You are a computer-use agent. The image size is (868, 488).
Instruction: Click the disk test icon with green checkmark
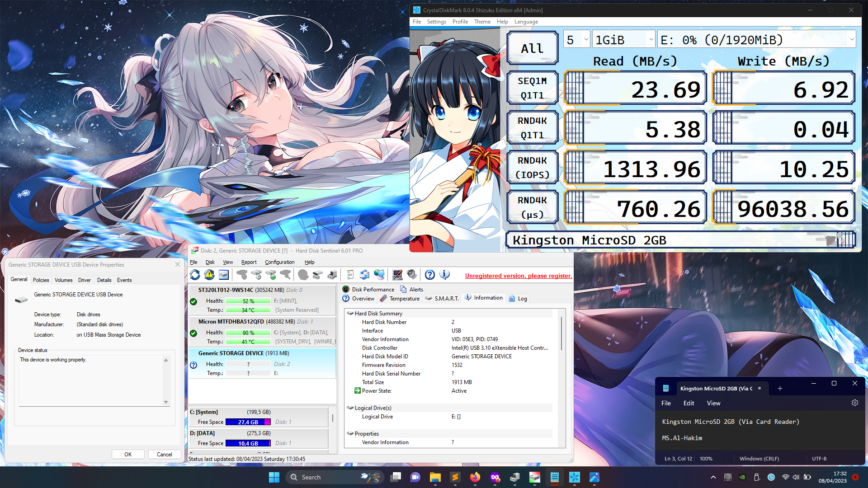tap(271, 275)
